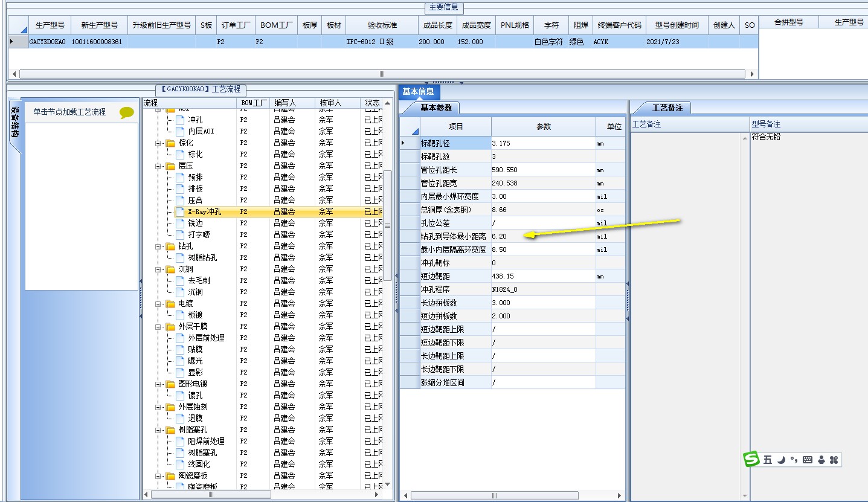This screenshot has width=868, height=502.
Task: Click the punctuation icon on IME toolbar
Action: coord(794,460)
